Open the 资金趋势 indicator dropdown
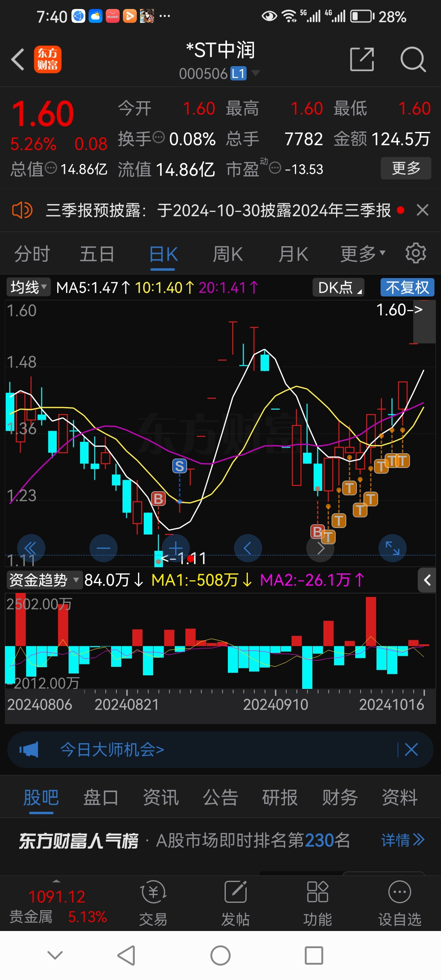441x980 pixels. 44,580
